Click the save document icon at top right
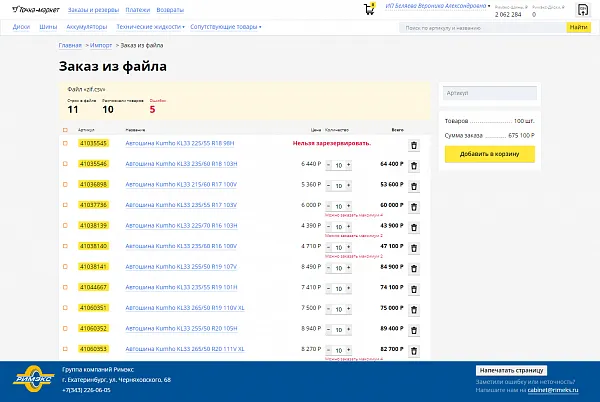The height and width of the screenshot is (402, 600). (x=583, y=9)
